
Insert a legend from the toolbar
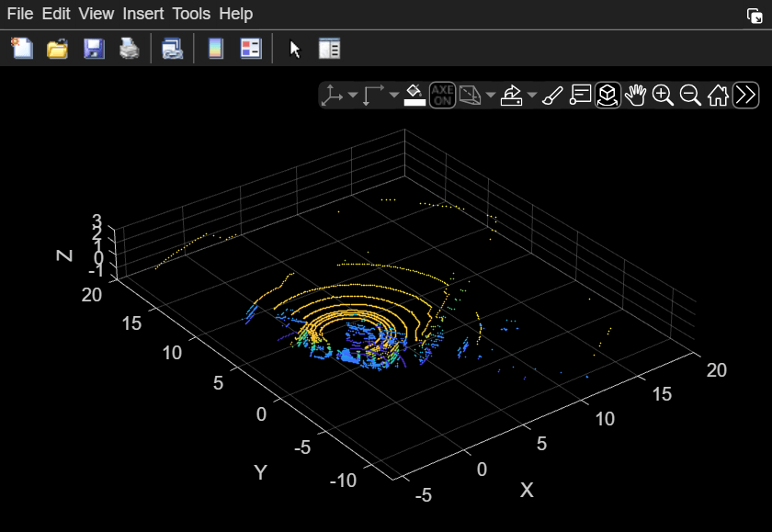(251, 49)
